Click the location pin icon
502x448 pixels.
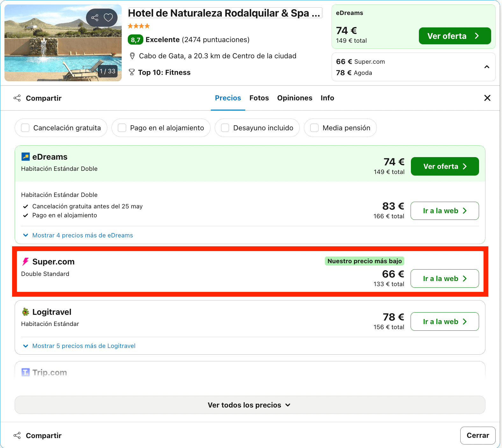pyautogui.click(x=132, y=56)
